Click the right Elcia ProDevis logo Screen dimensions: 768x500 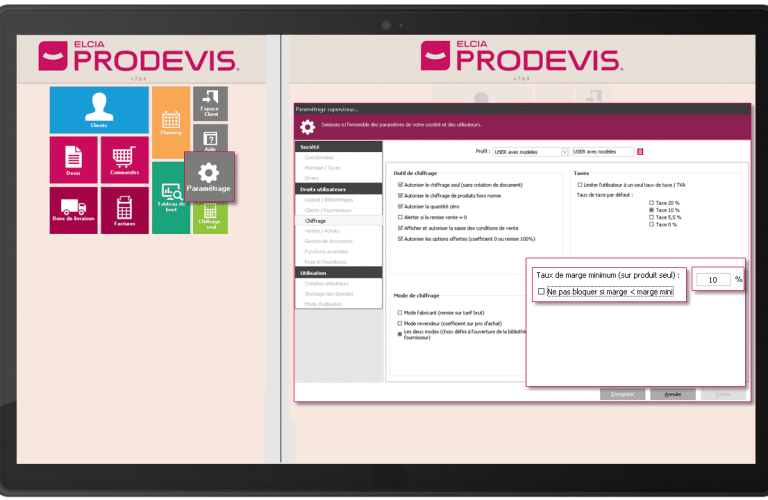tap(522, 57)
